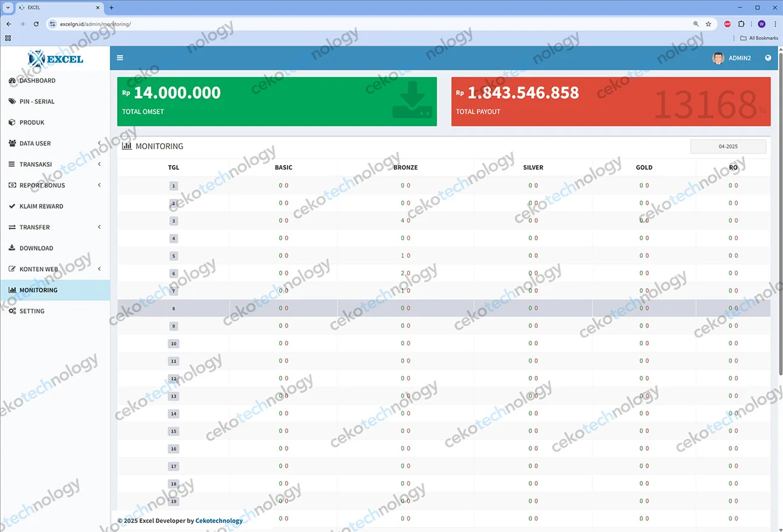Open the Setting menu item
This screenshot has height=532, width=783.
pos(32,311)
